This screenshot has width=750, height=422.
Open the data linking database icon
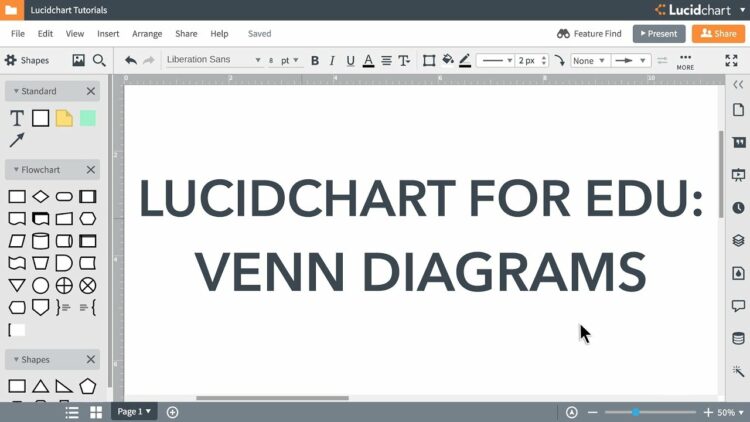[x=738, y=338]
